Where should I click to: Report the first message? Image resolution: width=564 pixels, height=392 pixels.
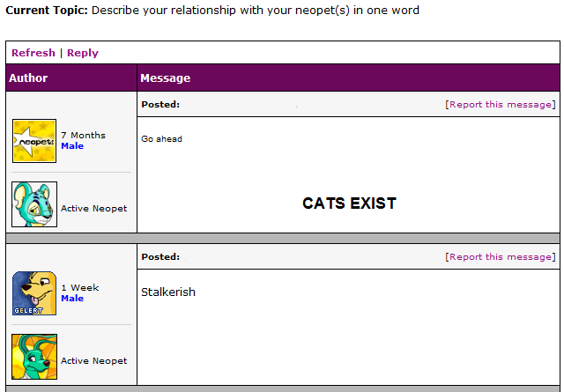[x=501, y=104]
